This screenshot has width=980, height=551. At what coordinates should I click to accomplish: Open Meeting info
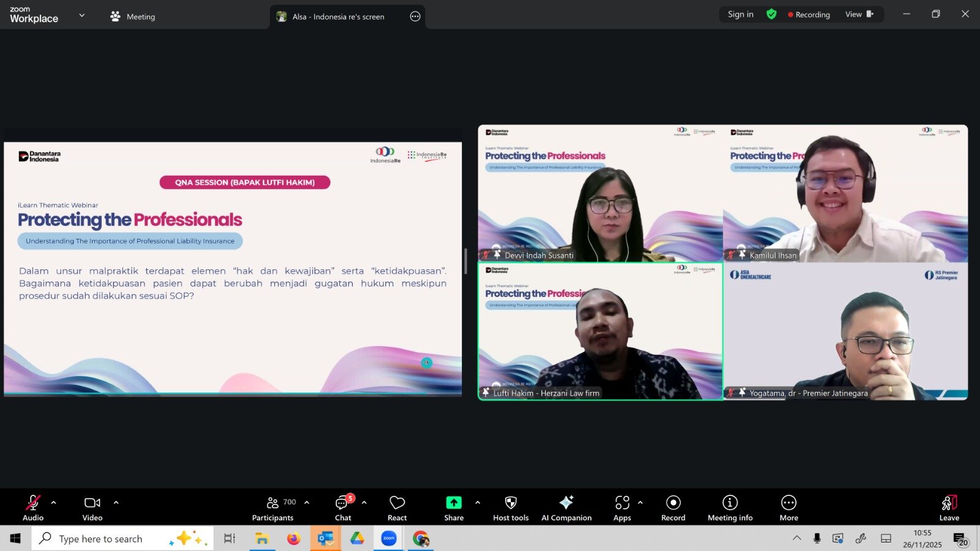click(x=729, y=508)
